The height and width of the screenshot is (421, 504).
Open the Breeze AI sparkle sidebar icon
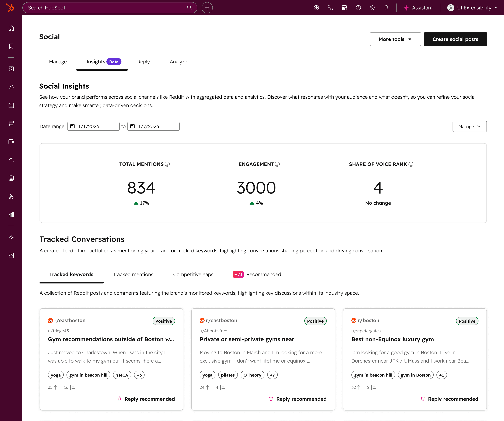click(11, 237)
